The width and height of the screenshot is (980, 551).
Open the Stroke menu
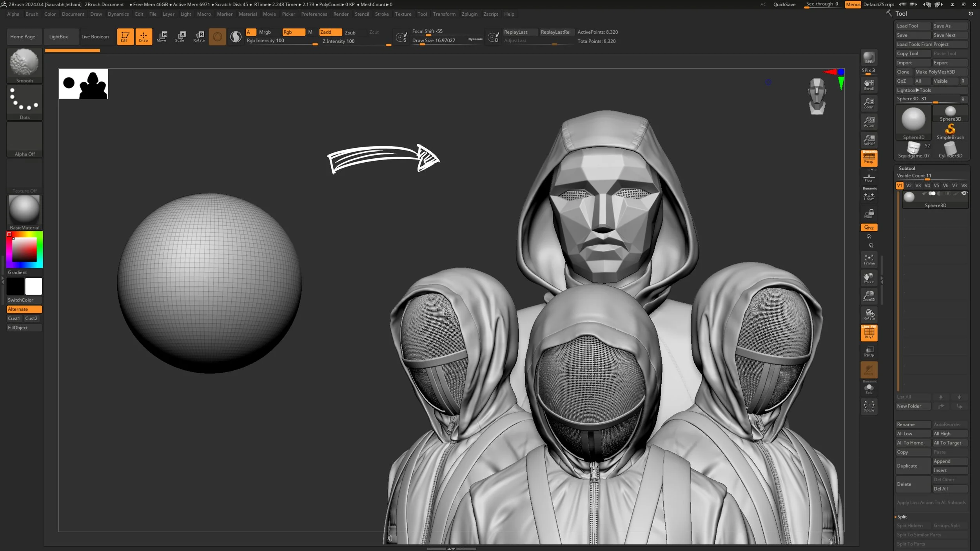pos(381,14)
